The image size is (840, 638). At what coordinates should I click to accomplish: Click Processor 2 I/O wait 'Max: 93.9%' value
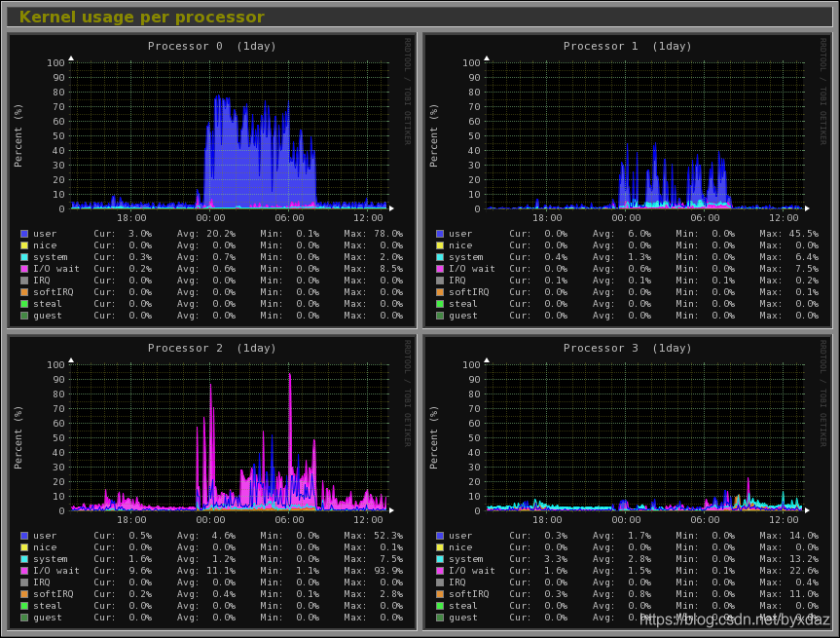click(374, 571)
